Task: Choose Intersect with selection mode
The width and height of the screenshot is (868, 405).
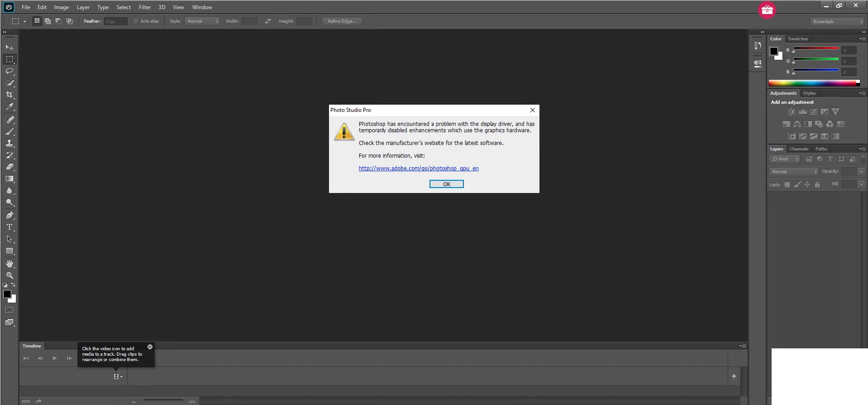Action: pyautogui.click(x=69, y=21)
